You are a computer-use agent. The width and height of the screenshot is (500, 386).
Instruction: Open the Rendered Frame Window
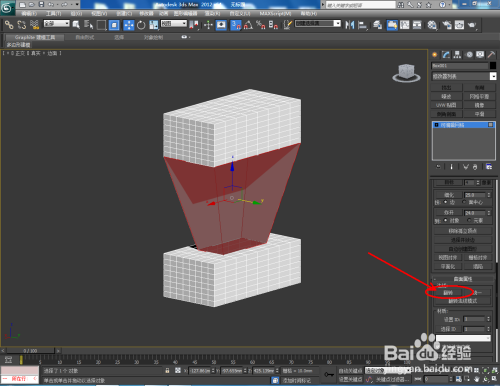pyautogui.click(x=459, y=25)
